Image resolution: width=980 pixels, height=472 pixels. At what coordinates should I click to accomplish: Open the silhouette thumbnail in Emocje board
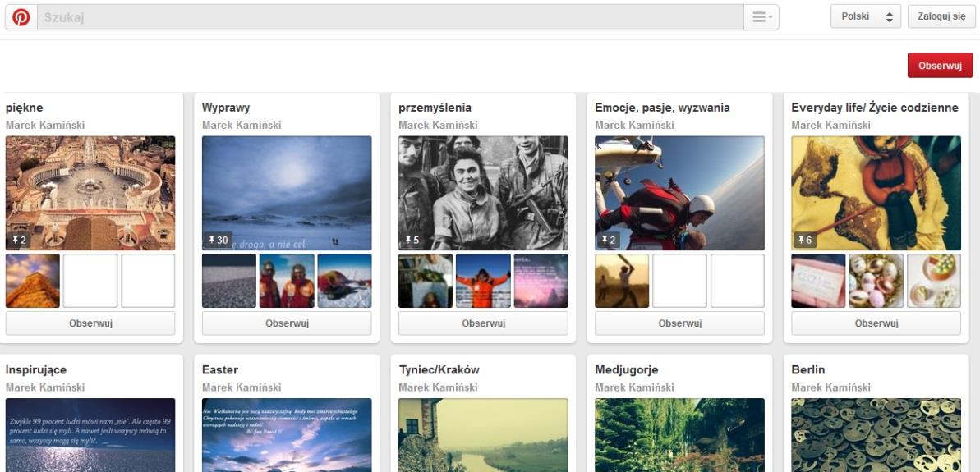coord(622,281)
